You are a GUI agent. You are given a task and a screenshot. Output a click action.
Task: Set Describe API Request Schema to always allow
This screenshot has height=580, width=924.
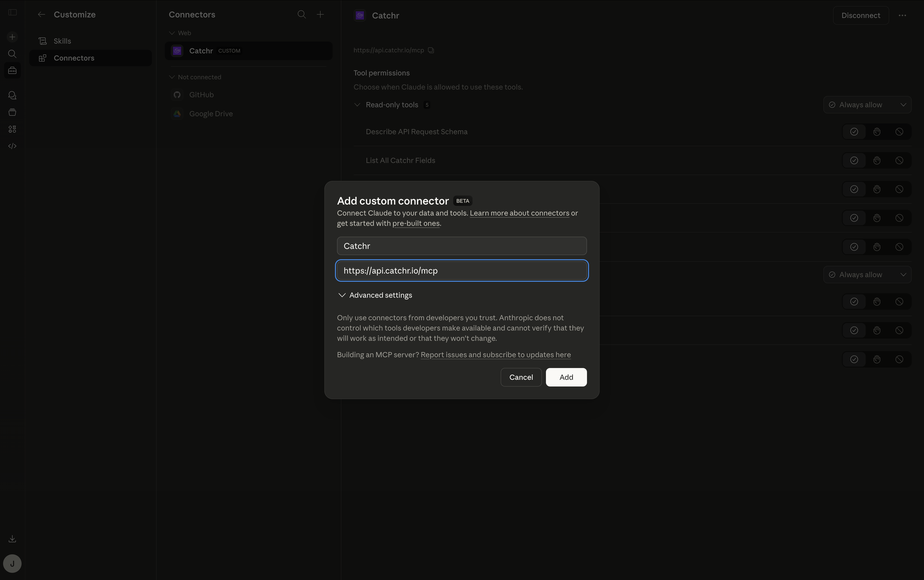[854, 132]
